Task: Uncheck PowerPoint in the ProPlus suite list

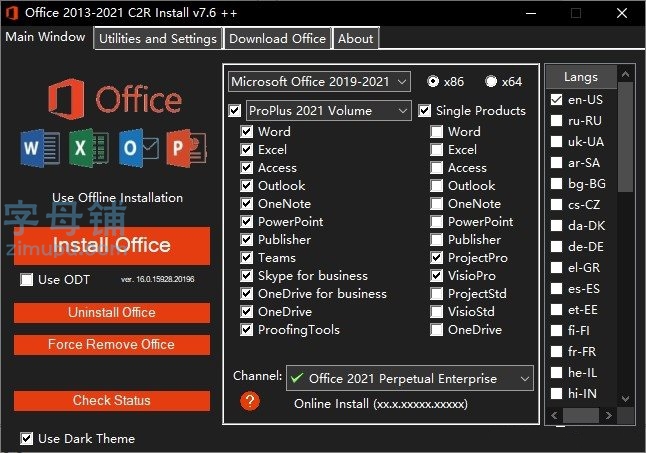Action: pos(246,222)
